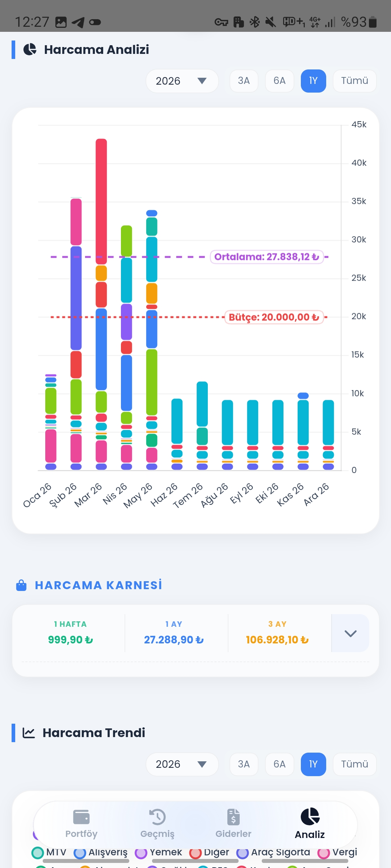The height and width of the screenshot is (868, 391).
Task: Tap the Haz 26 spending bar
Action: pos(177,434)
